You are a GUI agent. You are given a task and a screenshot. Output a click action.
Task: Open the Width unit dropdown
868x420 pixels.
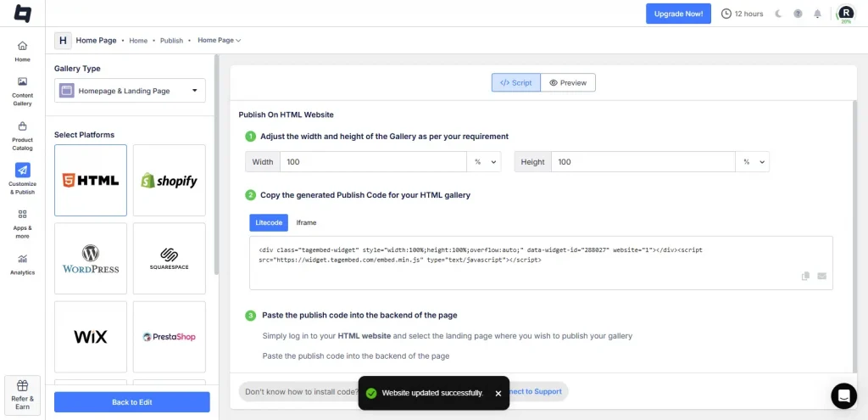(x=484, y=162)
